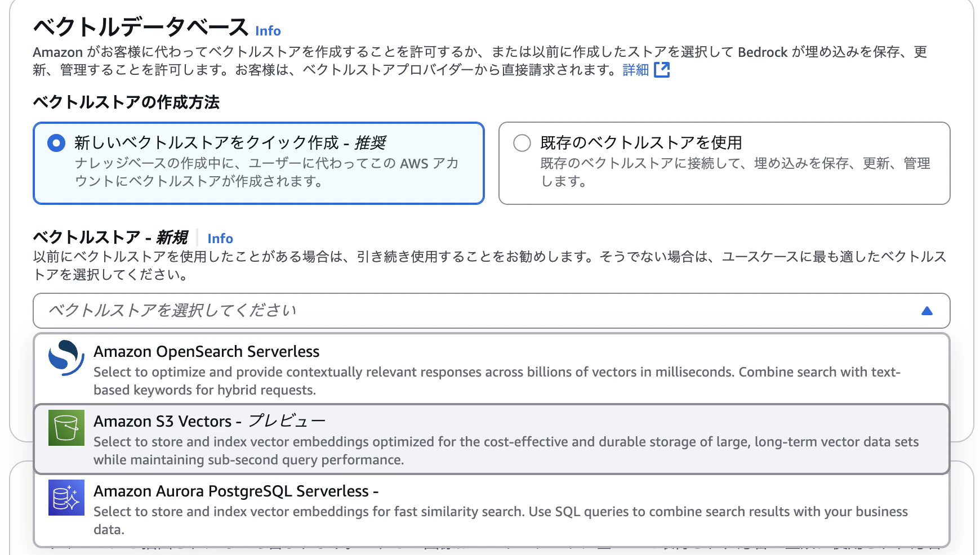Image resolution: width=980 pixels, height=555 pixels.
Task: Click the green S3 Vectors bucket icon
Action: tap(66, 428)
